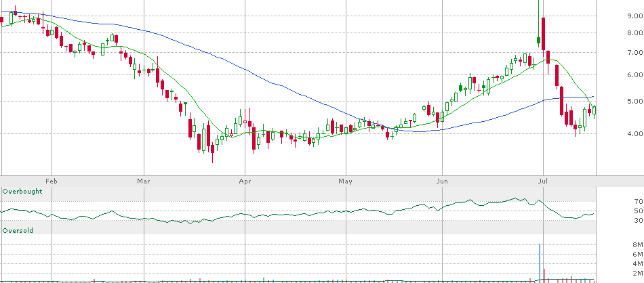Click the May month label on the axis

[346, 181]
